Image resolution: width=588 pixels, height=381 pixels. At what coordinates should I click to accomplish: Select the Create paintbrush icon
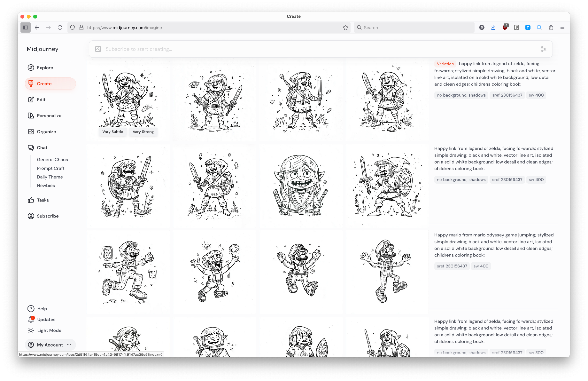coord(31,83)
